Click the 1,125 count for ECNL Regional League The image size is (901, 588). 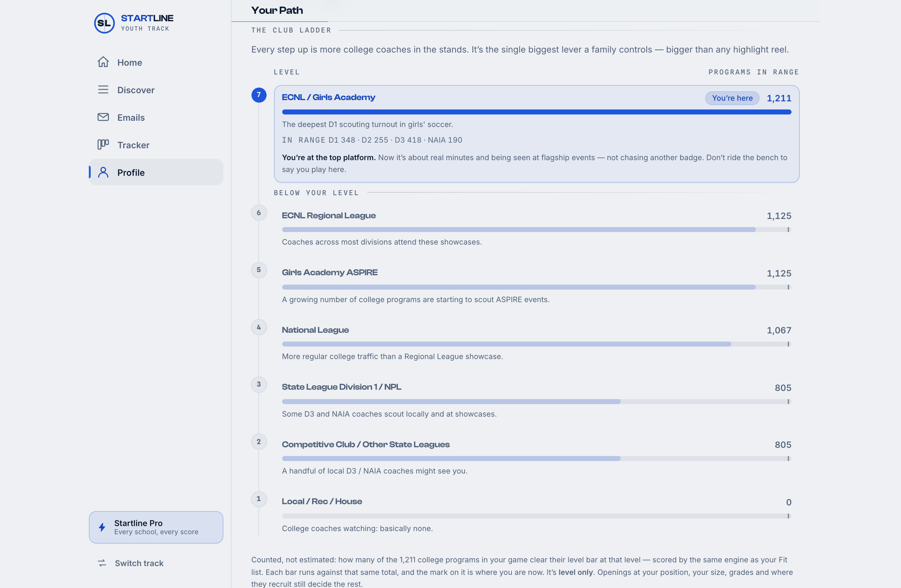pyautogui.click(x=779, y=216)
